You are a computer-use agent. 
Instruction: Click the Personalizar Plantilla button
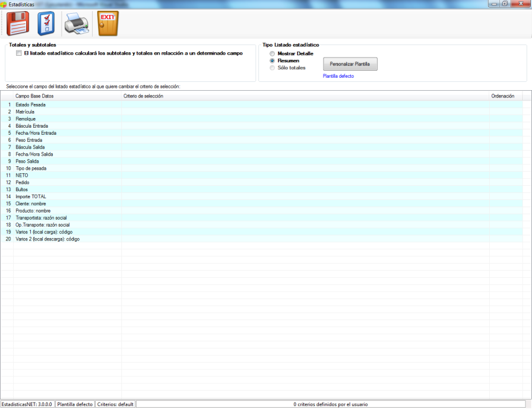click(350, 64)
